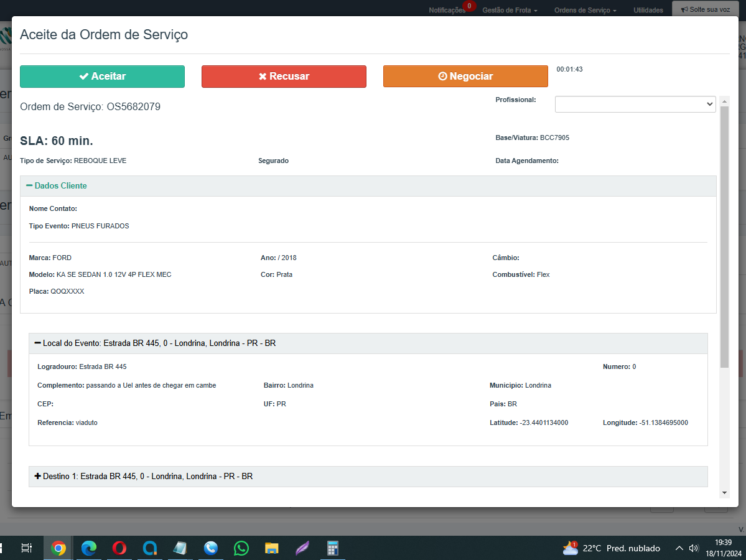Click Modelo KA SE SEDAN 1.0 text
The width and height of the screenshot is (746, 560).
point(100,274)
